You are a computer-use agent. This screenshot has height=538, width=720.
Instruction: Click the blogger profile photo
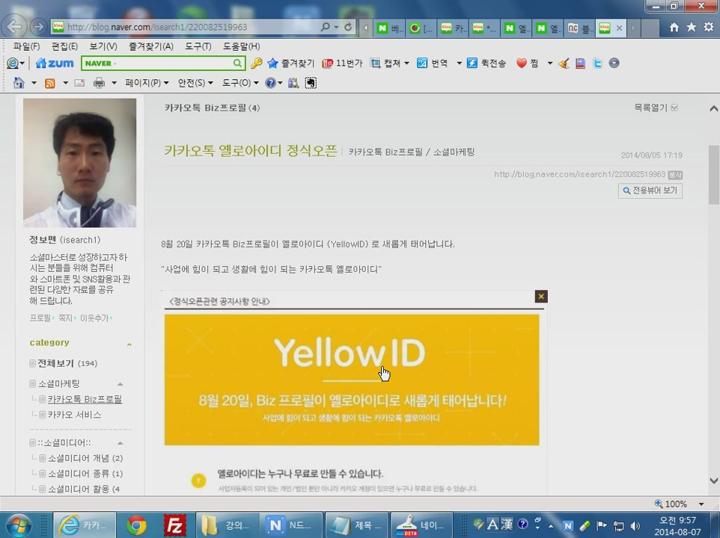[x=80, y=163]
